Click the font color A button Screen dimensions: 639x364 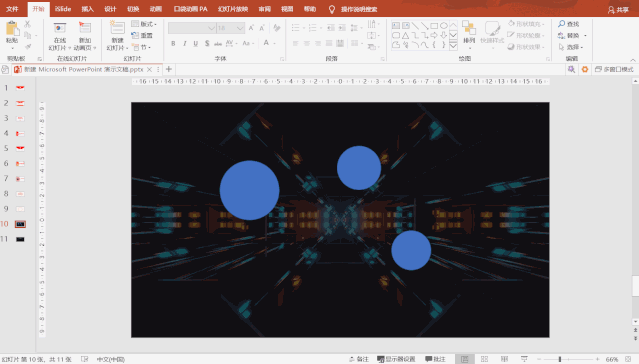pyautogui.click(x=266, y=43)
